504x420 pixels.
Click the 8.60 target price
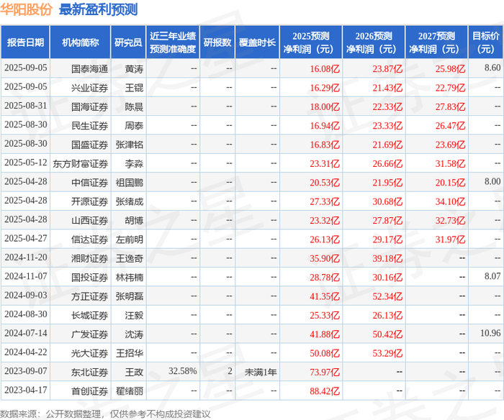tap(492, 68)
